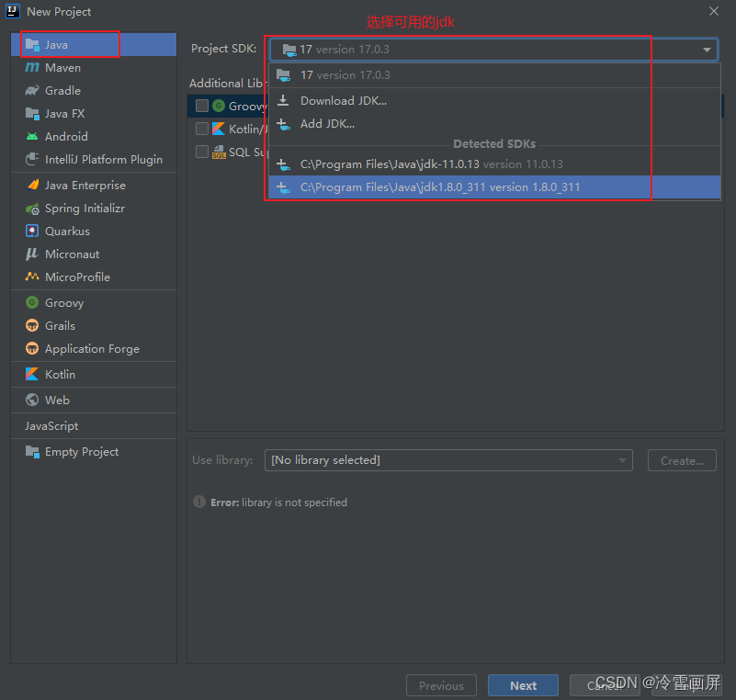Select Spring Initializr project type

pyautogui.click(x=94, y=209)
